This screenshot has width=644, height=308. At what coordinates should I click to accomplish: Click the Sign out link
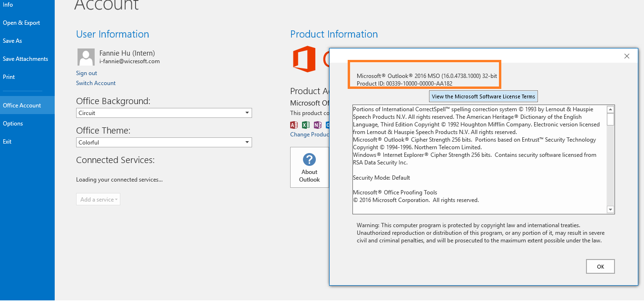coord(87,73)
